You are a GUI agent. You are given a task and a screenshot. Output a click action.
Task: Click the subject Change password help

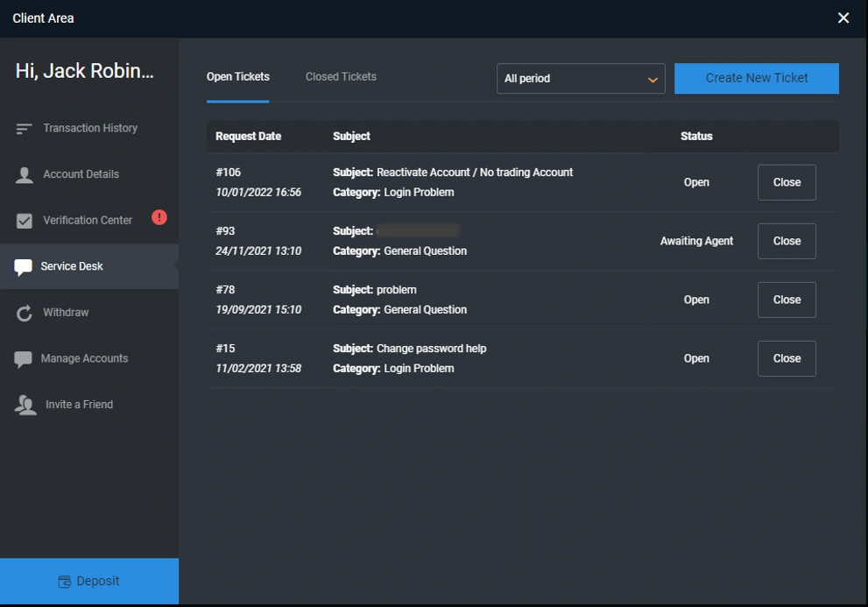pos(431,349)
